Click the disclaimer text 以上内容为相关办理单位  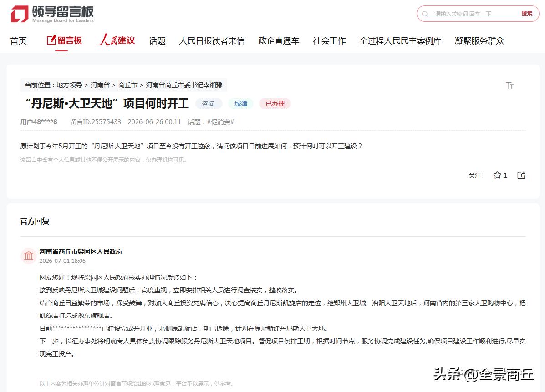pos(136,383)
